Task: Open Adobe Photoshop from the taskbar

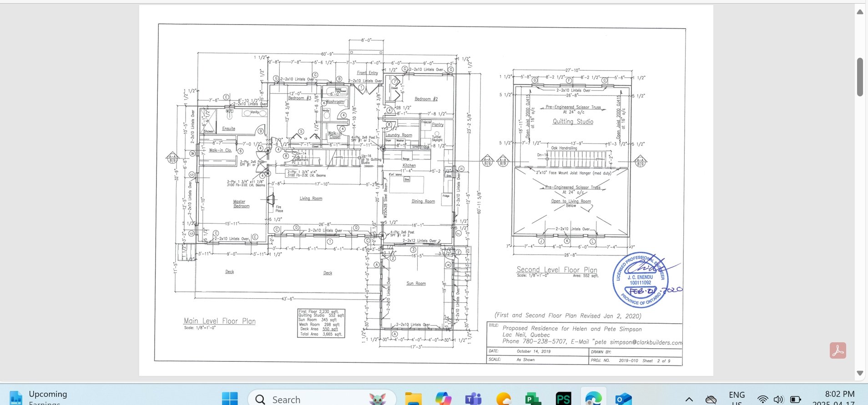Action: coord(563,399)
